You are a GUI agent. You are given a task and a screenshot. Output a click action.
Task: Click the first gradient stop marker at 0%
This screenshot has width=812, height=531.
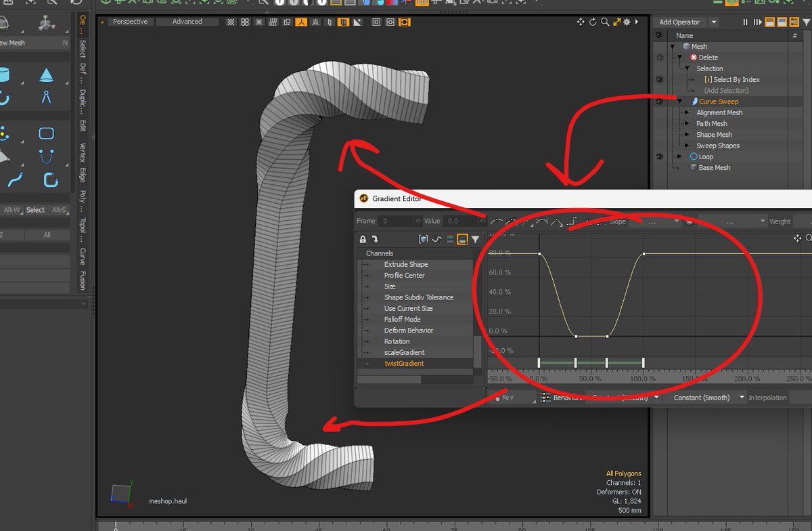[539, 363]
